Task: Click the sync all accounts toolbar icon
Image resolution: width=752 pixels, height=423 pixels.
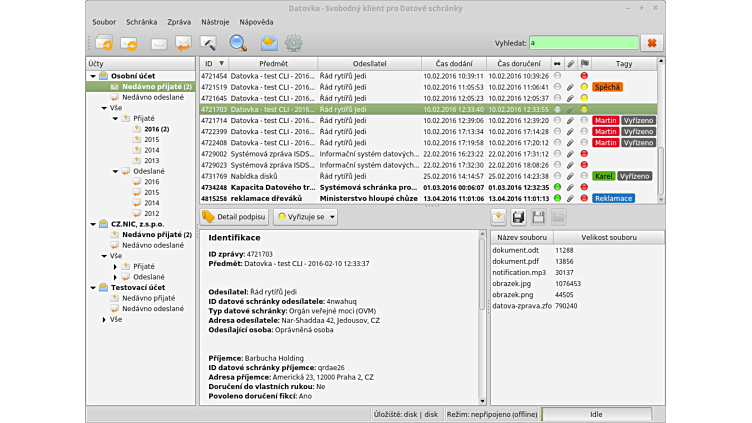Action: pos(104,43)
